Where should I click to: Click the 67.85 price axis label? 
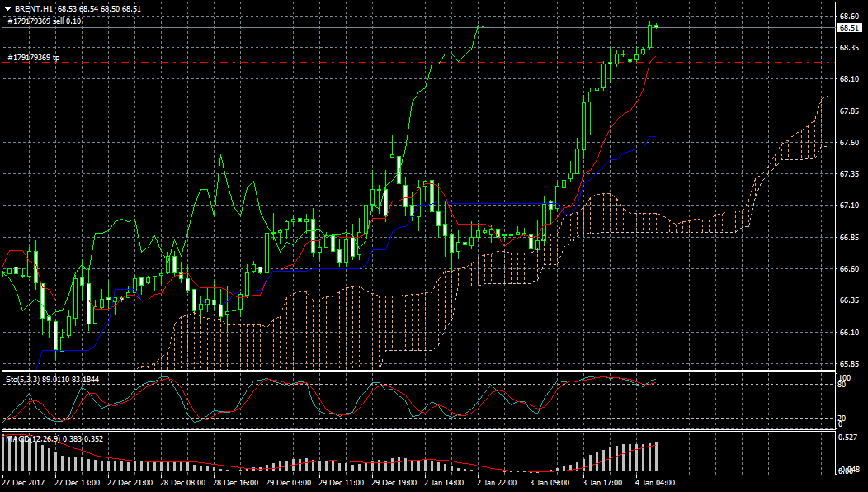(x=849, y=111)
